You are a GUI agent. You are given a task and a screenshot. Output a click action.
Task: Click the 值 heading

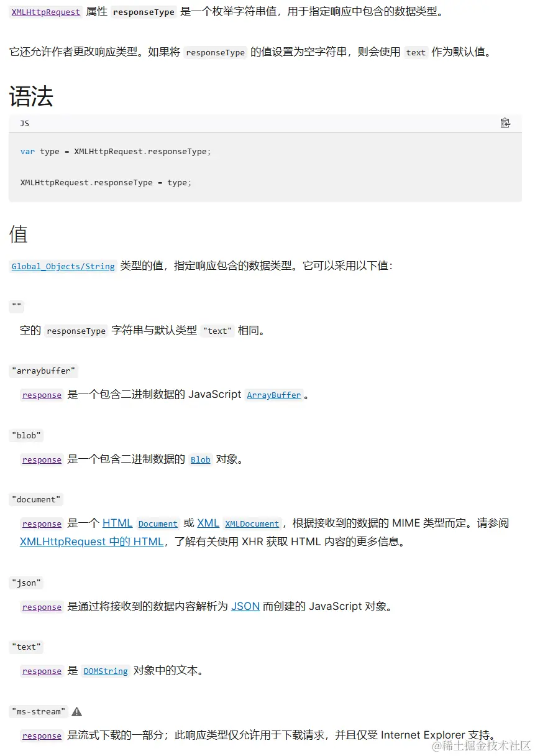pos(19,234)
